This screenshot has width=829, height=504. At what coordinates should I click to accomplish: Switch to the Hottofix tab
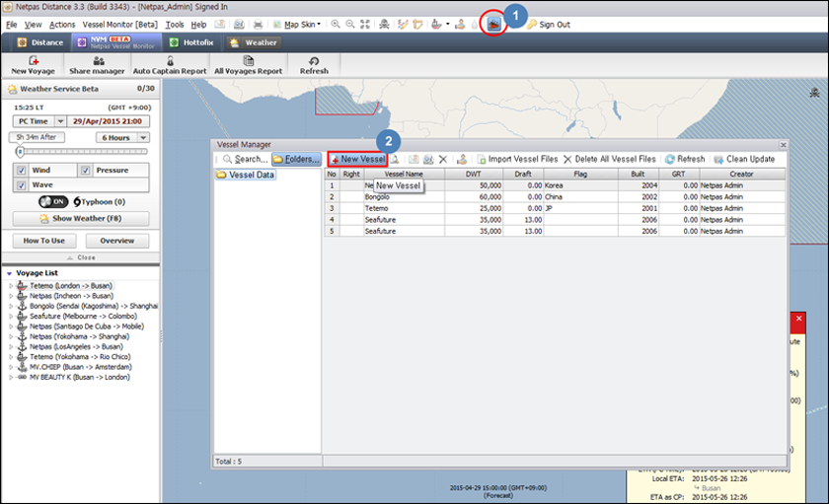[191, 42]
